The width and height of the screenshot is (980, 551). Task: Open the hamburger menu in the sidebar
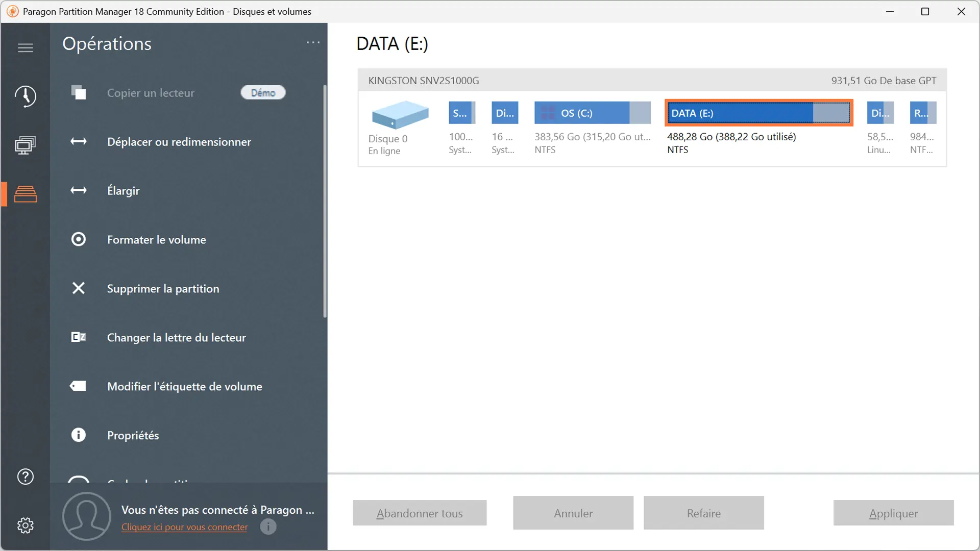tap(25, 47)
